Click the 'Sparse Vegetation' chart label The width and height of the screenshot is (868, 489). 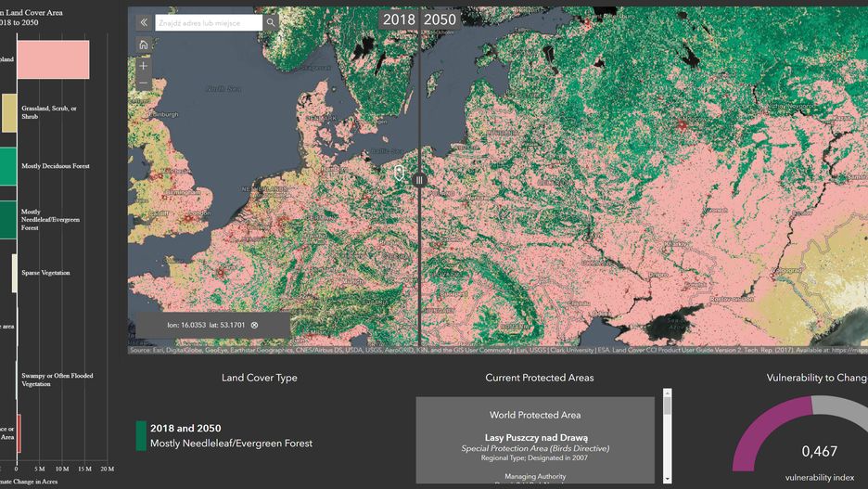(46, 273)
